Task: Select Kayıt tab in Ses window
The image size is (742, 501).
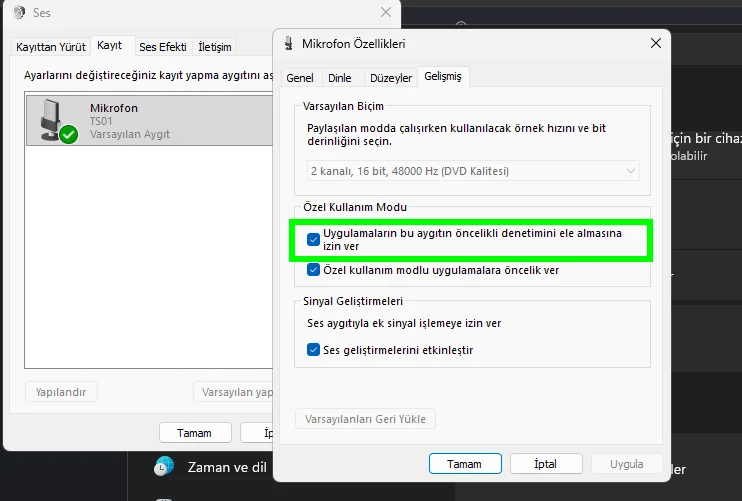Action: point(110,45)
